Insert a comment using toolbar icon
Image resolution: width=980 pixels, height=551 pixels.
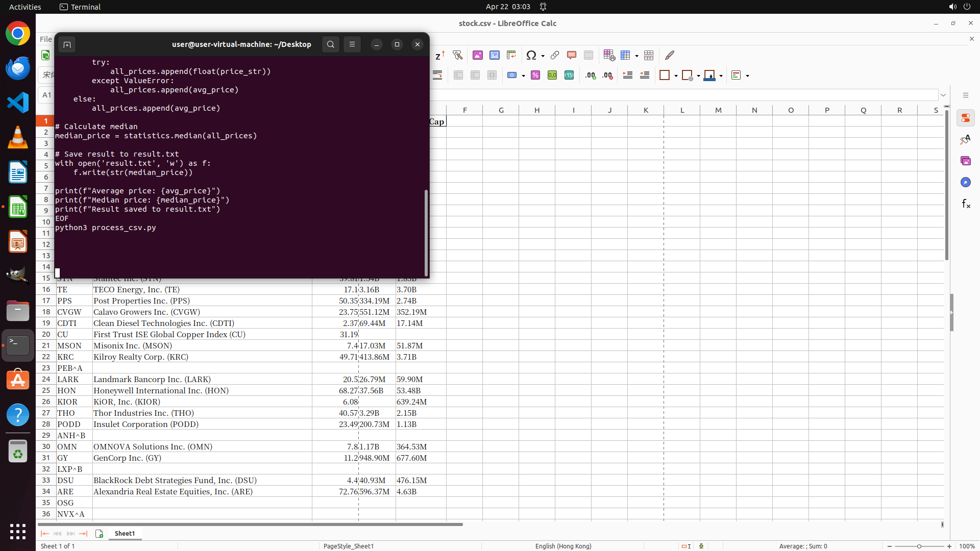click(572, 55)
